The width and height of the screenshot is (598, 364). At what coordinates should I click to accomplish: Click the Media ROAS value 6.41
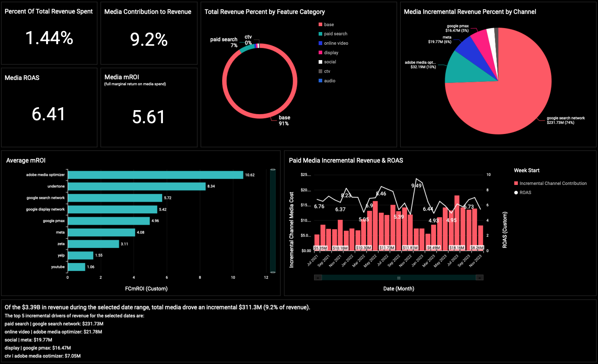(x=48, y=114)
